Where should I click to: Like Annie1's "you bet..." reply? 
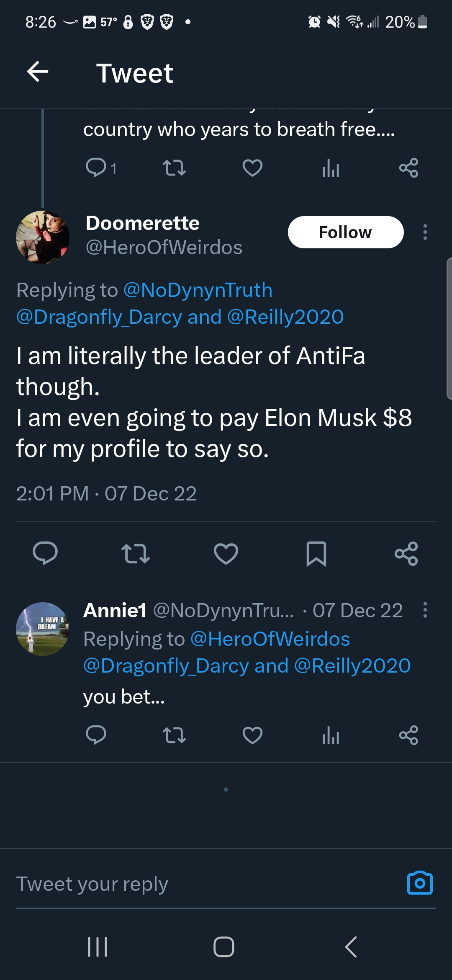point(252,735)
